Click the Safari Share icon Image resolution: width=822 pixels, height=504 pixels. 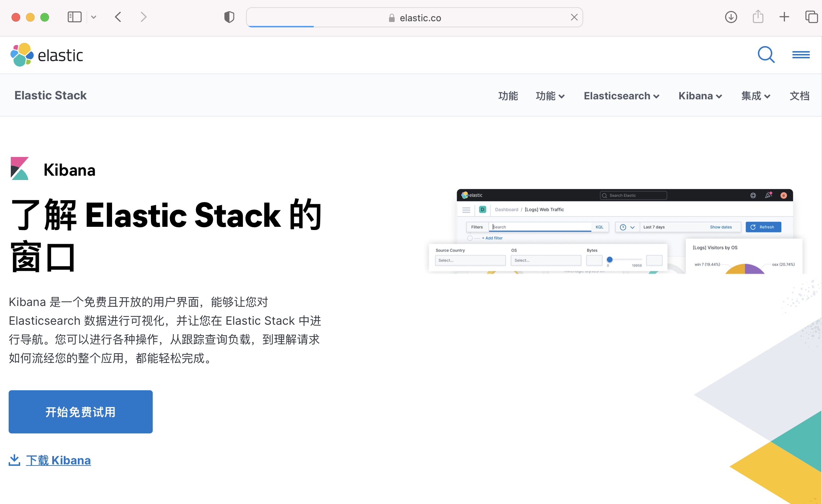758,17
